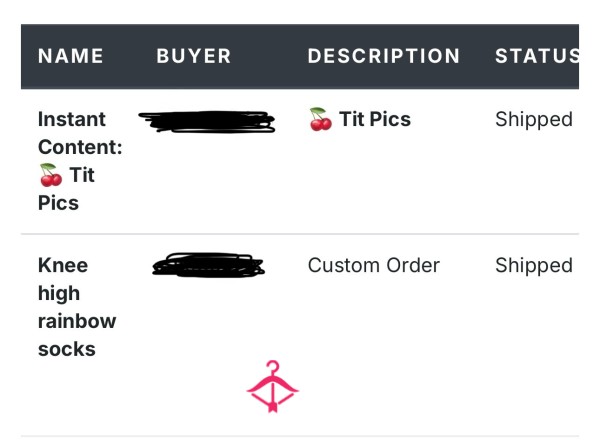Image resolution: width=600 pixels, height=441 pixels.
Task: Click the Tit Pics description text
Action: pyautogui.click(x=375, y=119)
